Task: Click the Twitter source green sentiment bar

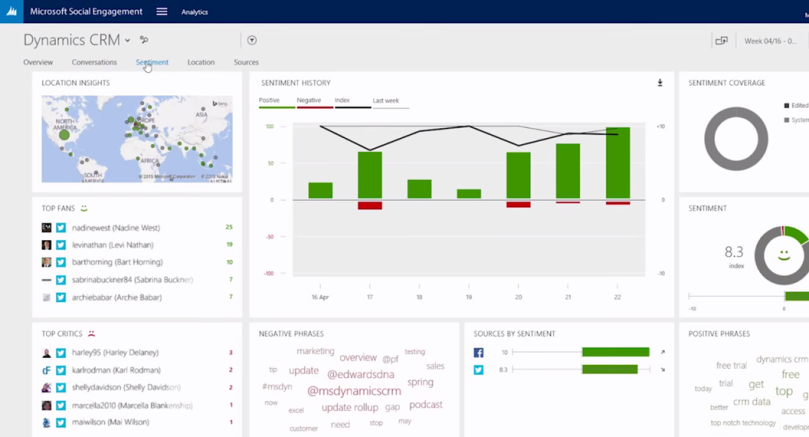Action: click(610, 369)
